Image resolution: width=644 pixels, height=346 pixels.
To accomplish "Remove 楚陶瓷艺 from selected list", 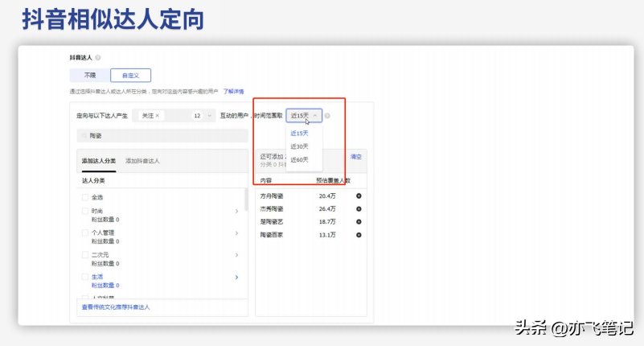I will pyautogui.click(x=359, y=221).
